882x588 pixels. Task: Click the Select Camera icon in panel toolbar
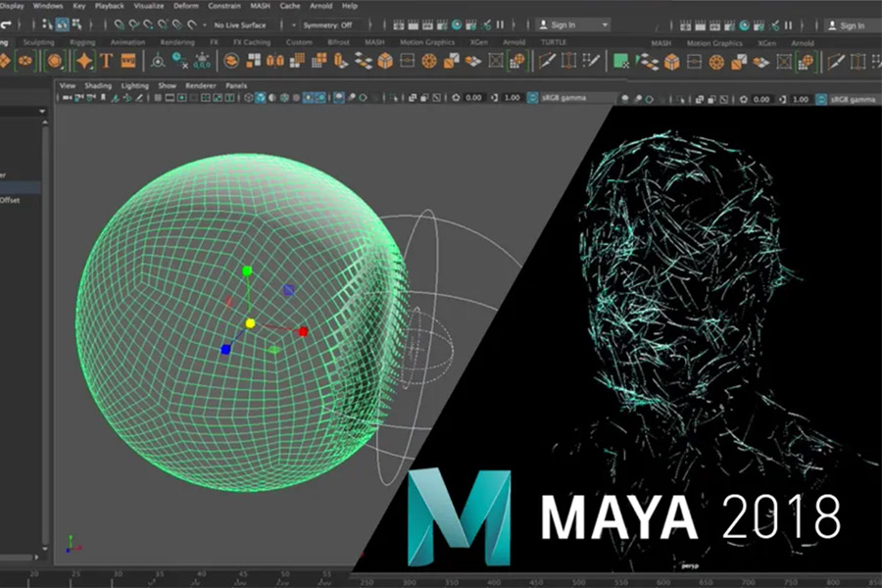click(68, 98)
